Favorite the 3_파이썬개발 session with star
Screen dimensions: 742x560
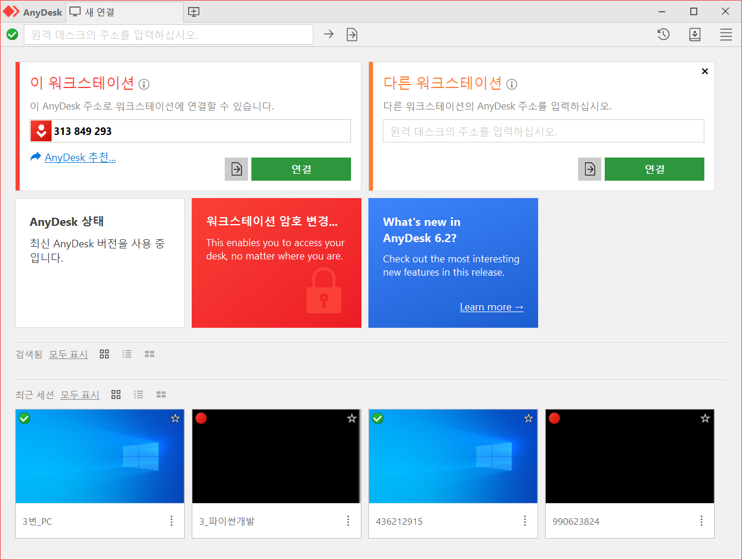pyautogui.click(x=352, y=418)
